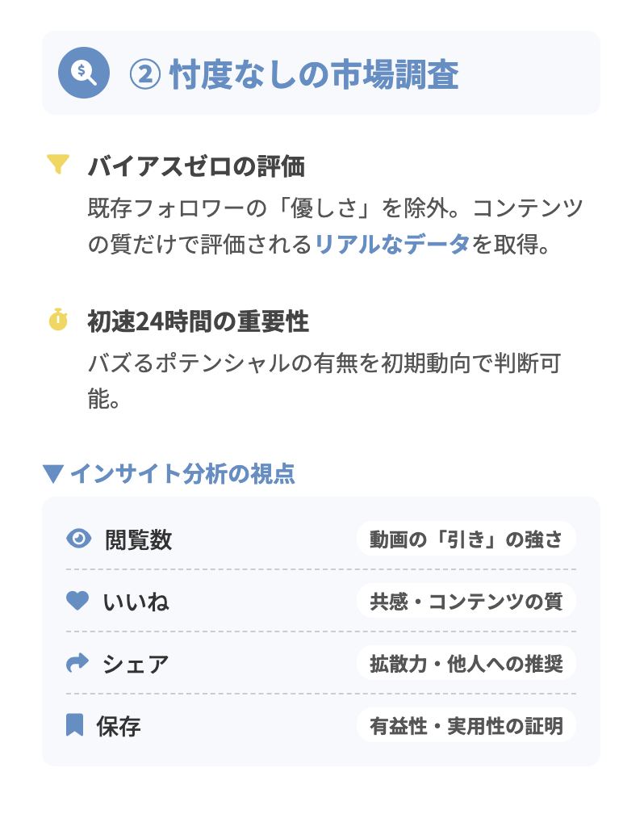Click the 閲覧数 row label

[x=138, y=539]
